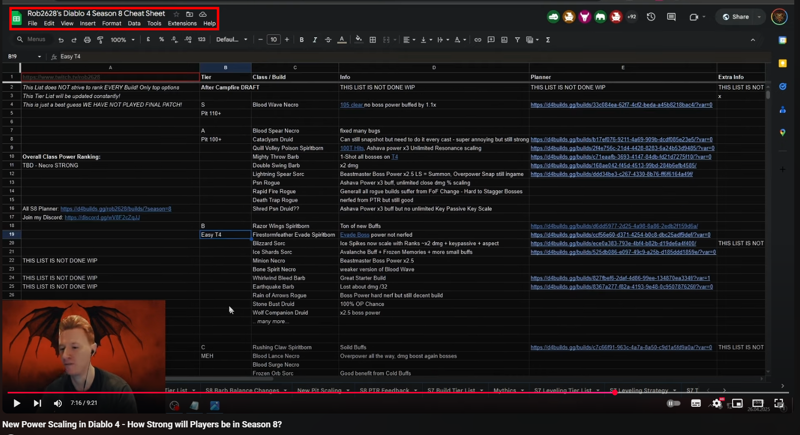Click the print icon
800x435 pixels.
click(87, 40)
